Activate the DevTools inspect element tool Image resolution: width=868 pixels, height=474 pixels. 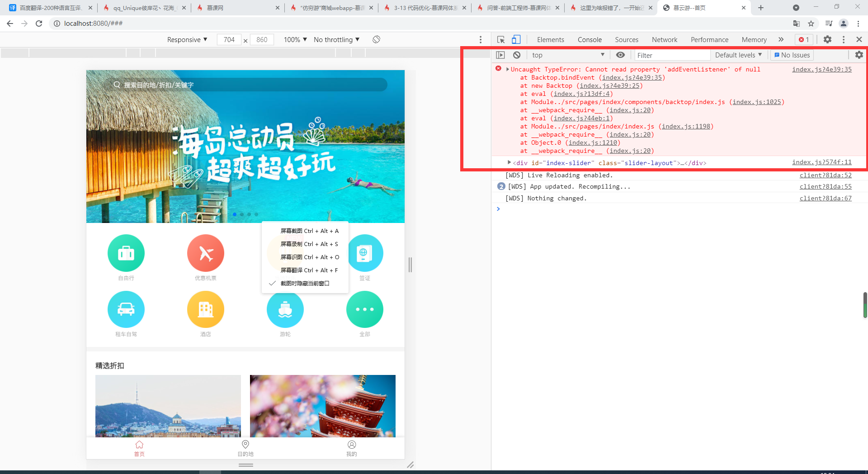[x=501, y=40]
